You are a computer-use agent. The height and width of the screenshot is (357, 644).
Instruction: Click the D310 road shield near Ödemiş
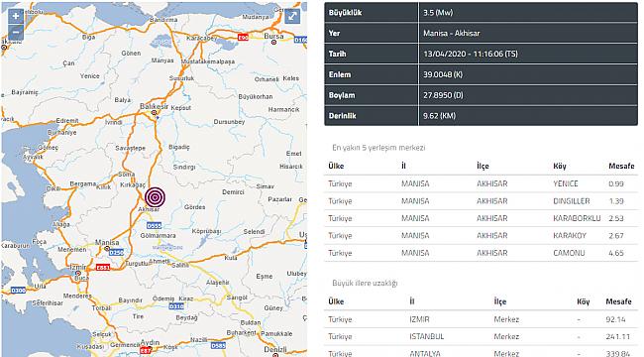176,306
